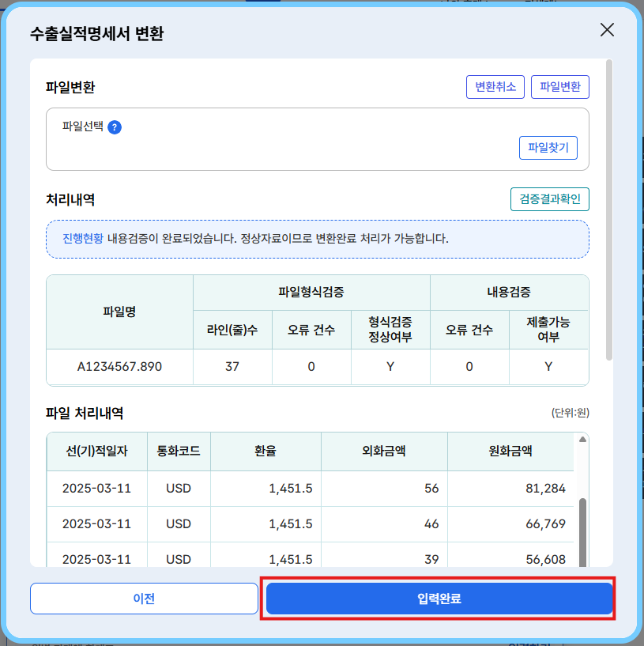Click the 파일 처리내역 table scrollbar thumb
Viewport: 644px width, 646px height.
(x=582, y=532)
